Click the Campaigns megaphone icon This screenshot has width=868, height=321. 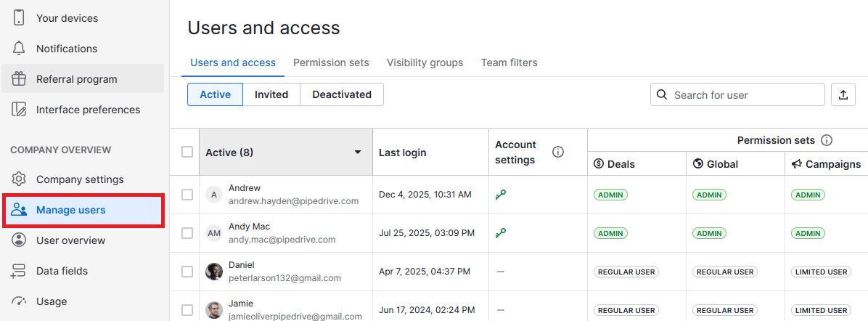797,163
